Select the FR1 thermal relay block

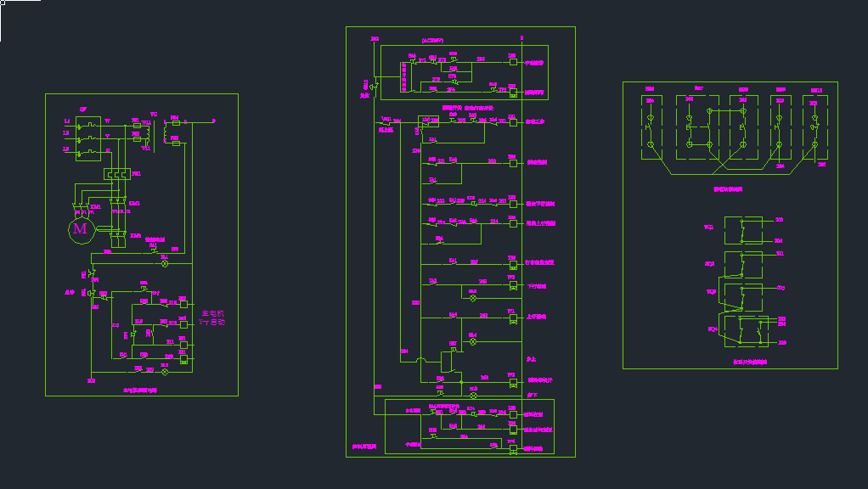(x=116, y=174)
